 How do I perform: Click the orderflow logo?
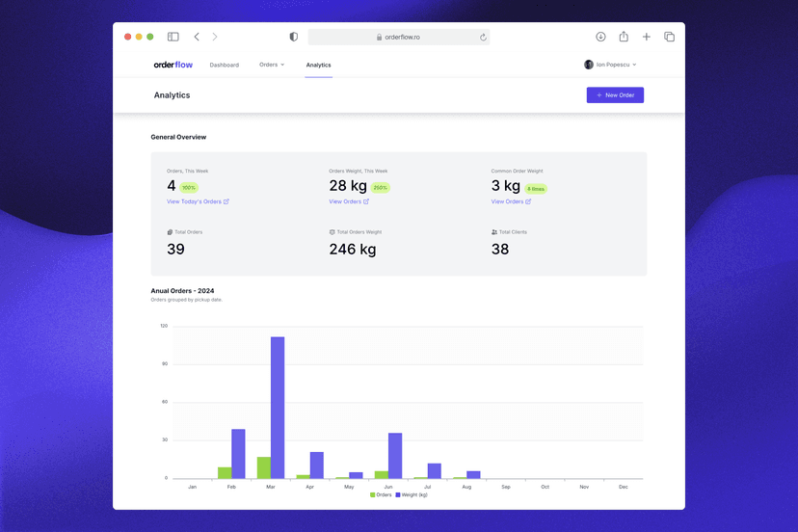(173, 65)
